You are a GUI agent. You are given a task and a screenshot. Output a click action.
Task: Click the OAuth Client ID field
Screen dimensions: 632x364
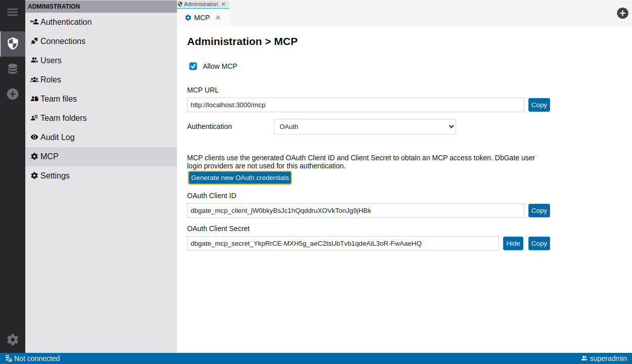point(355,210)
